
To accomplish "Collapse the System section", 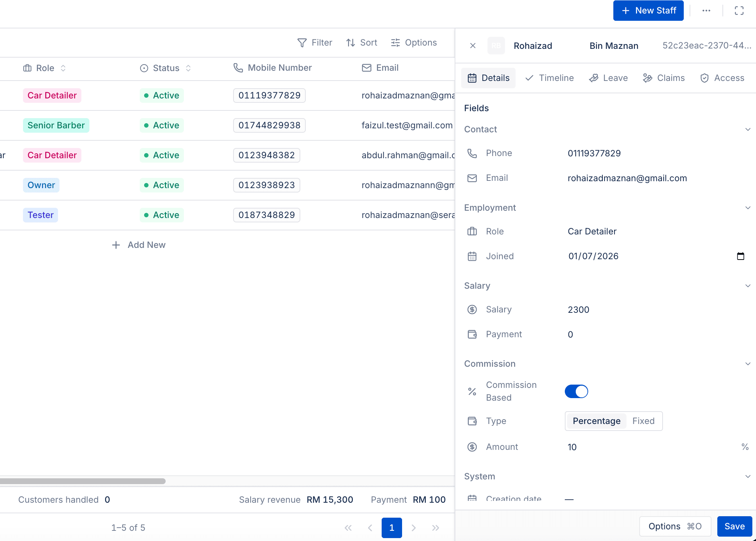I will [x=748, y=476].
